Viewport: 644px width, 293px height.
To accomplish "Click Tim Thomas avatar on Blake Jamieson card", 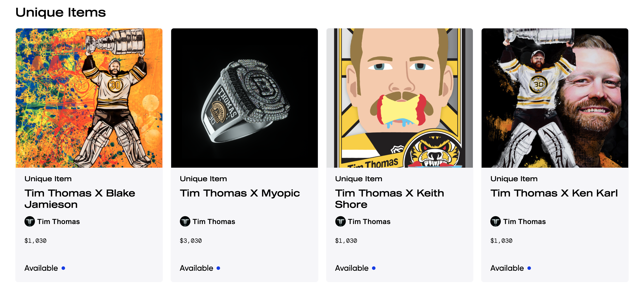I will [29, 222].
